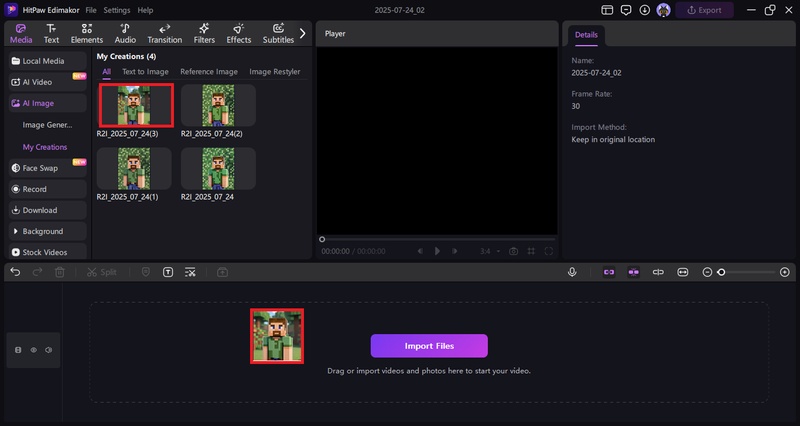Image resolution: width=800 pixels, height=426 pixels.
Task: Step to previous frame in player
Action: coord(420,251)
